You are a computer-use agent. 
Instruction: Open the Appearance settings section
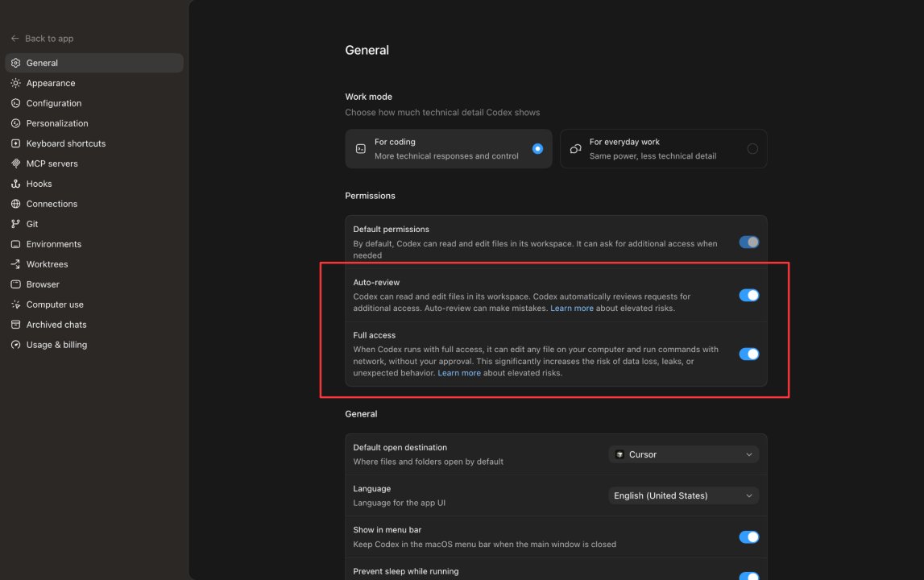click(x=94, y=83)
